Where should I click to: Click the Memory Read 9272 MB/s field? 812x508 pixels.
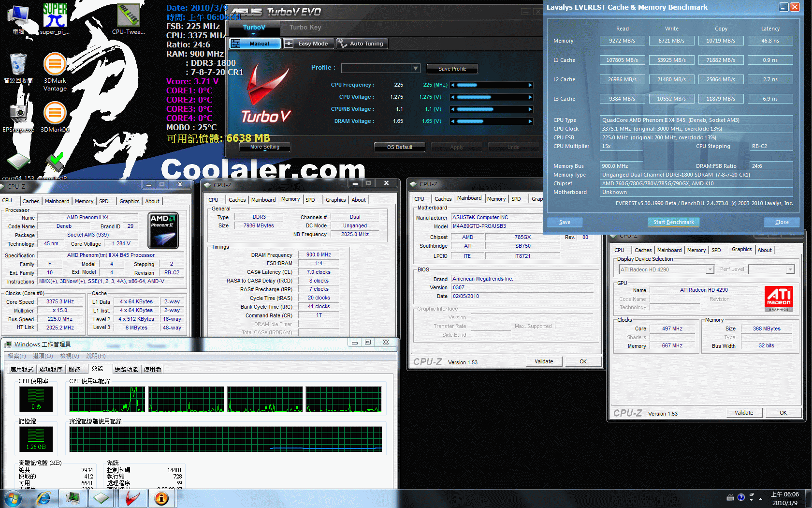[x=622, y=41]
